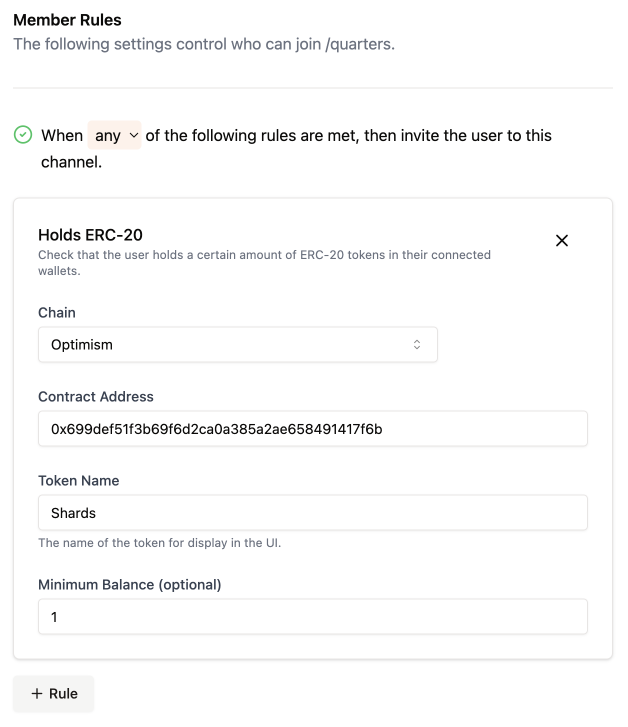Click the "Chain" field label

coord(57,313)
